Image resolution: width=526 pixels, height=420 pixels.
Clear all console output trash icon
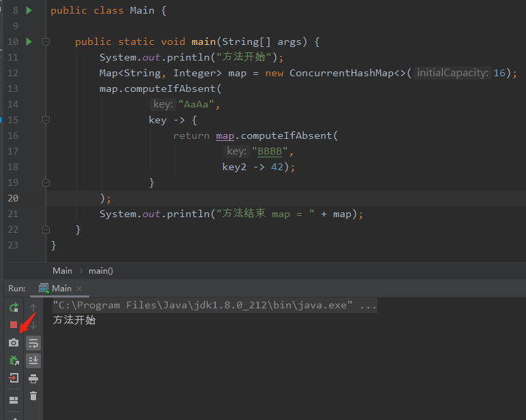point(33,396)
